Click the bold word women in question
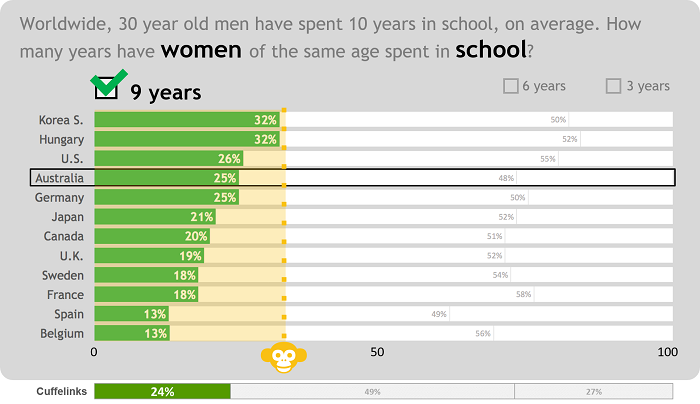Viewport: 700px width, 404px height. coord(201,49)
